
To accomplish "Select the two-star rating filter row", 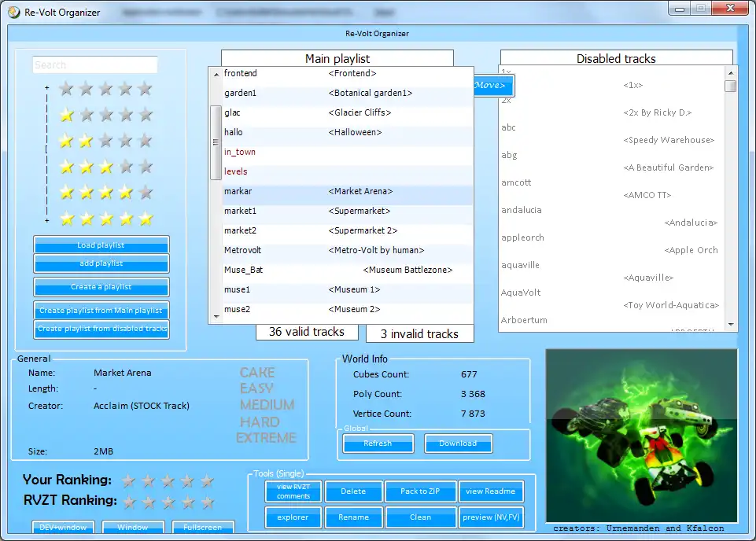I will (105, 141).
